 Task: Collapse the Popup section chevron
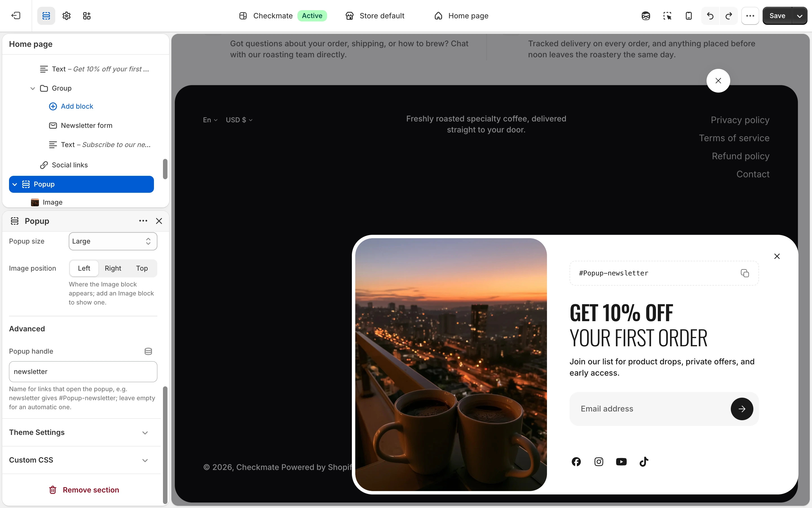15,184
